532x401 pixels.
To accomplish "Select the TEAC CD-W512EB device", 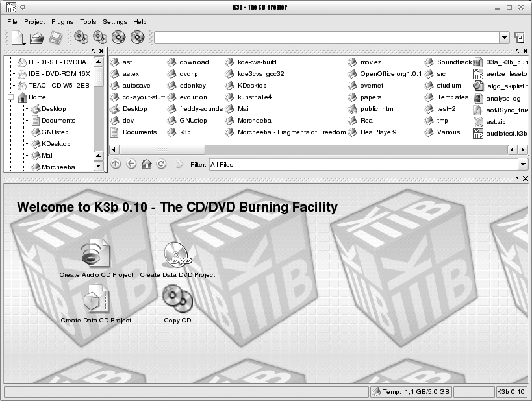I will click(x=54, y=86).
